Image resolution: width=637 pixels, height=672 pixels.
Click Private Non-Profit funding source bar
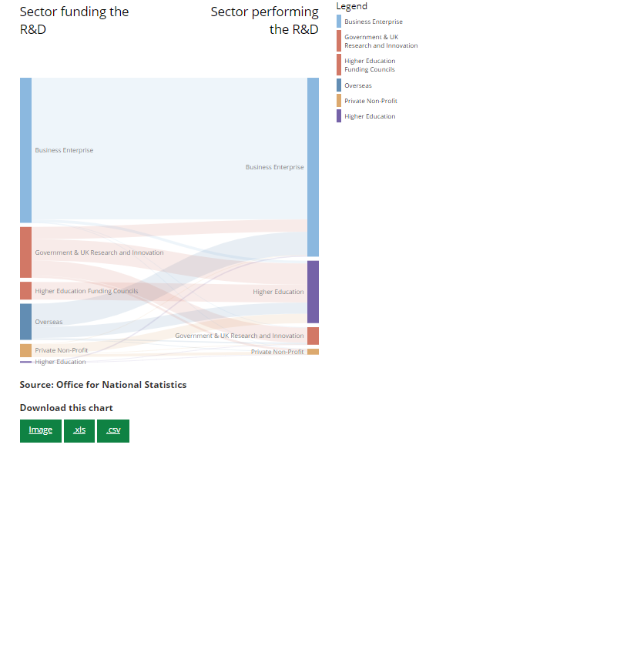coord(25,350)
